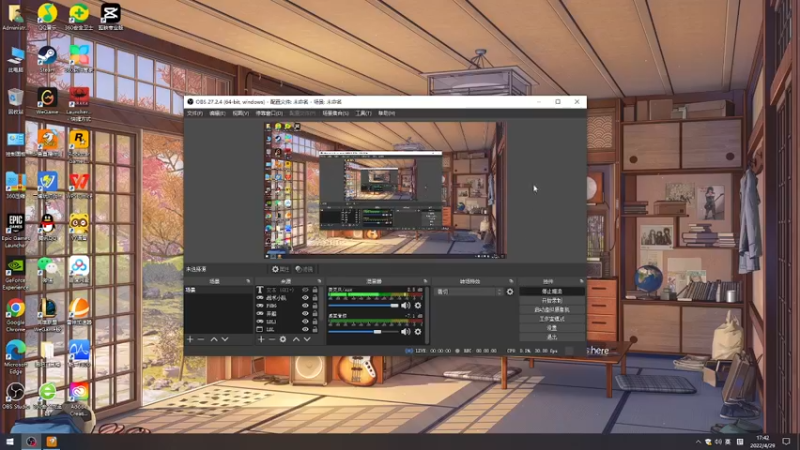Remove the selected scene with Scenes minus icon
Image resolution: width=800 pixels, height=450 pixels.
(x=201, y=339)
